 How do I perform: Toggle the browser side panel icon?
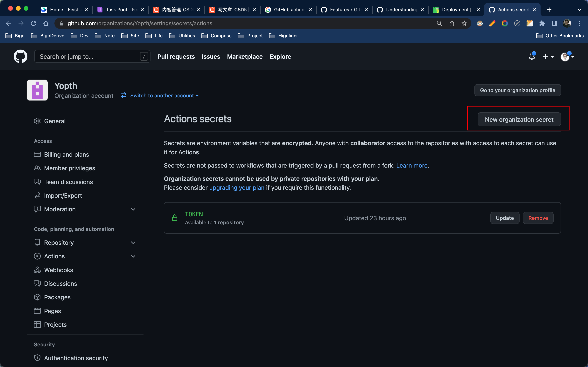click(555, 23)
